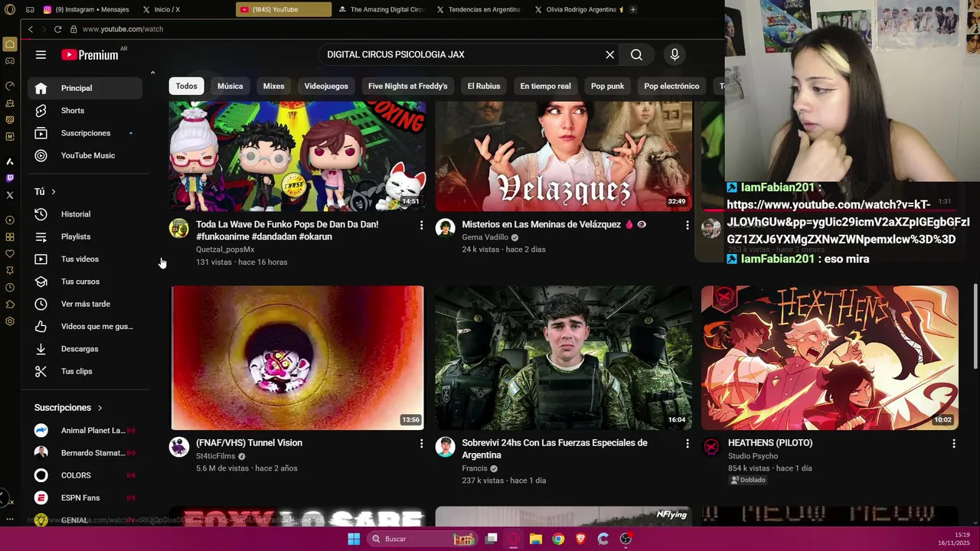Click the YouTube Premium logo
The width and height of the screenshot is (980, 551).
pyautogui.click(x=90, y=54)
